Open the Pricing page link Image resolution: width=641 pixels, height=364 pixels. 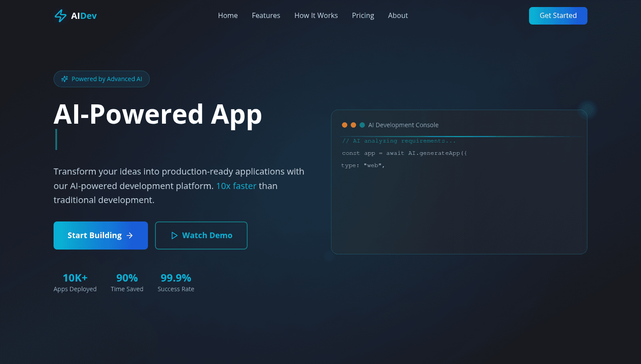(x=363, y=15)
